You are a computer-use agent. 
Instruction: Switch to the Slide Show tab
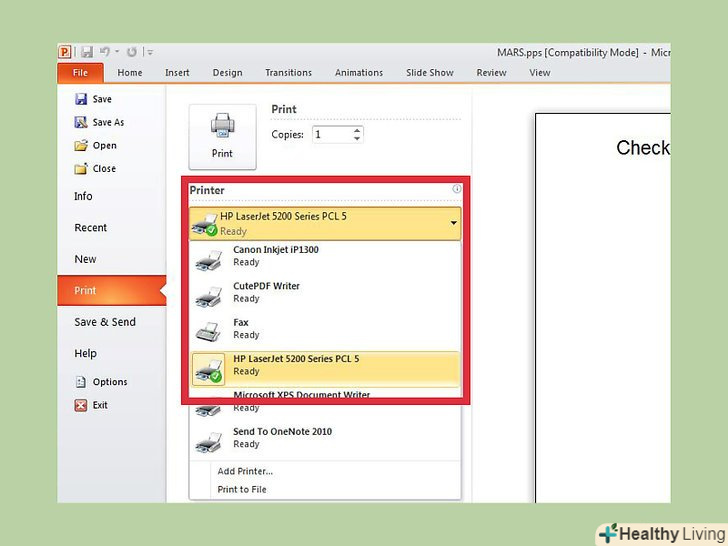click(x=429, y=73)
